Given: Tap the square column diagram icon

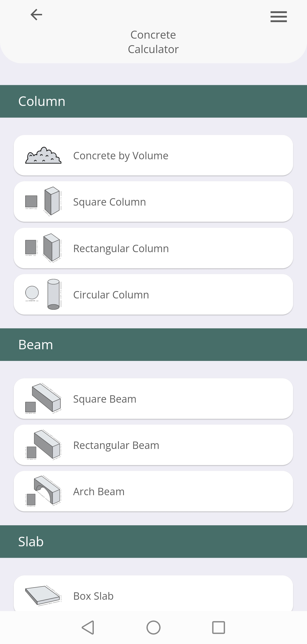Looking at the screenshot, I should (x=43, y=201).
